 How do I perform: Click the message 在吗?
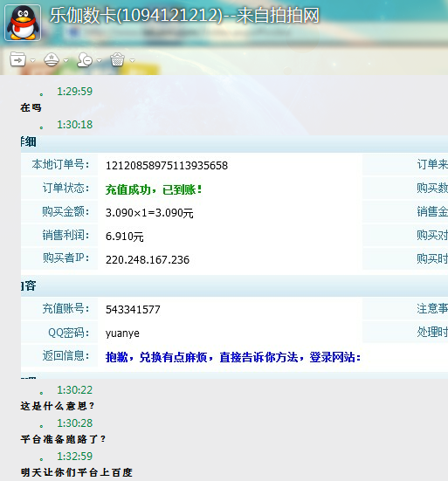(x=31, y=107)
